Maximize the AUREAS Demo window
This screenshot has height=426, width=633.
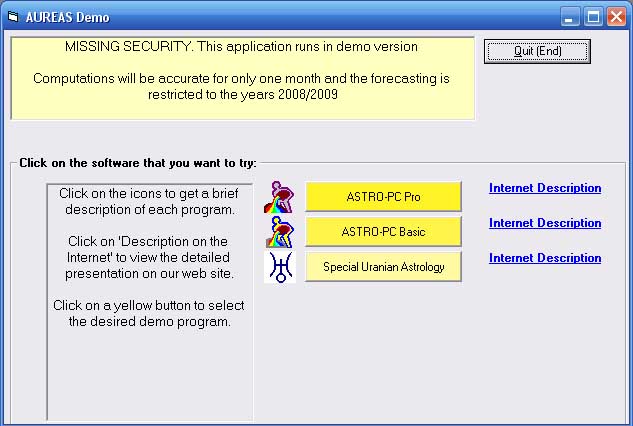click(x=593, y=17)
